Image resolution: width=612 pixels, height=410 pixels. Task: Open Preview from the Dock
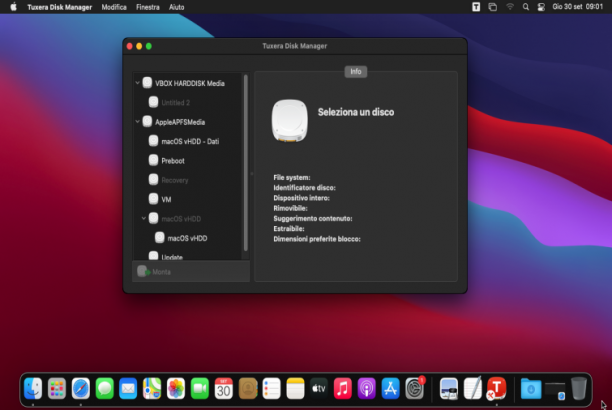coord(449,389)
